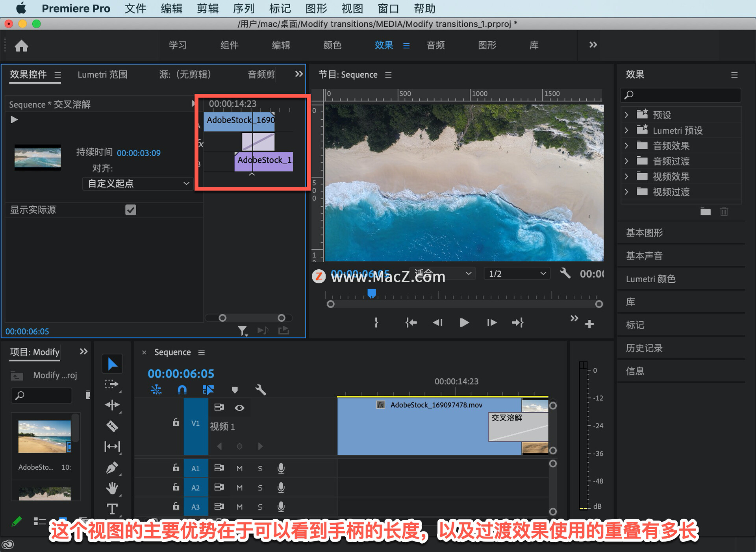This screenshot has width=756, height=552.
Task: Toggle the magnet snap in timeline
Action: coord(182,390)
